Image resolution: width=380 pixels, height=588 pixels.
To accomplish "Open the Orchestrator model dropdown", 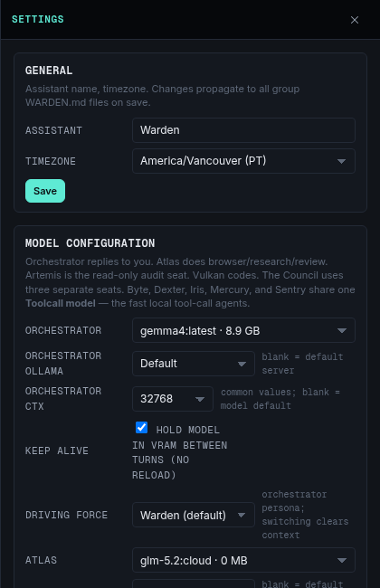I will coord(243,330).
